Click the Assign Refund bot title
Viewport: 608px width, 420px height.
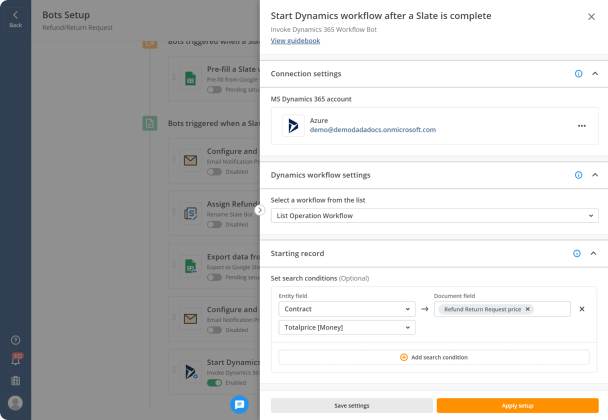(x=233, y=204)
